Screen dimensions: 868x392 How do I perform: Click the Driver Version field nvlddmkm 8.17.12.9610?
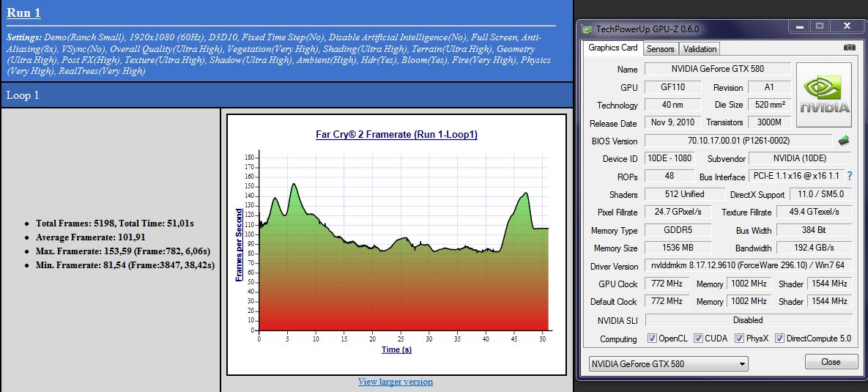click(749, 266)
